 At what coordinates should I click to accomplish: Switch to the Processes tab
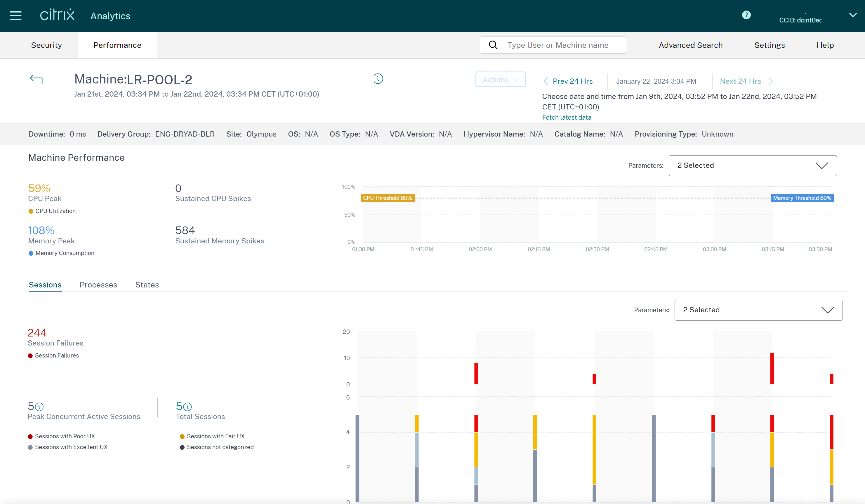click(x=98, y=285)
